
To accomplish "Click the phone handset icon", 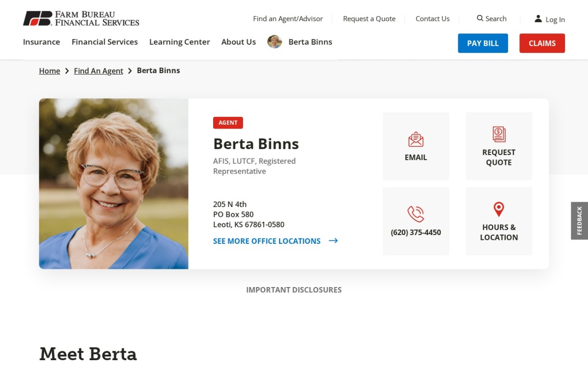I will click(416, 214).
